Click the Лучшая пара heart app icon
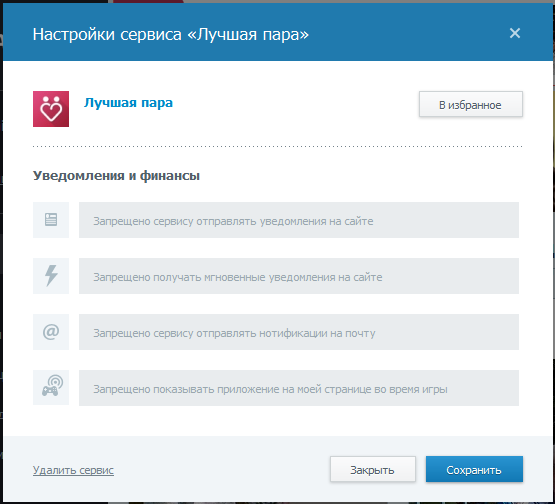The height and width of the screenshot is (504, 555). pos(51,109)
